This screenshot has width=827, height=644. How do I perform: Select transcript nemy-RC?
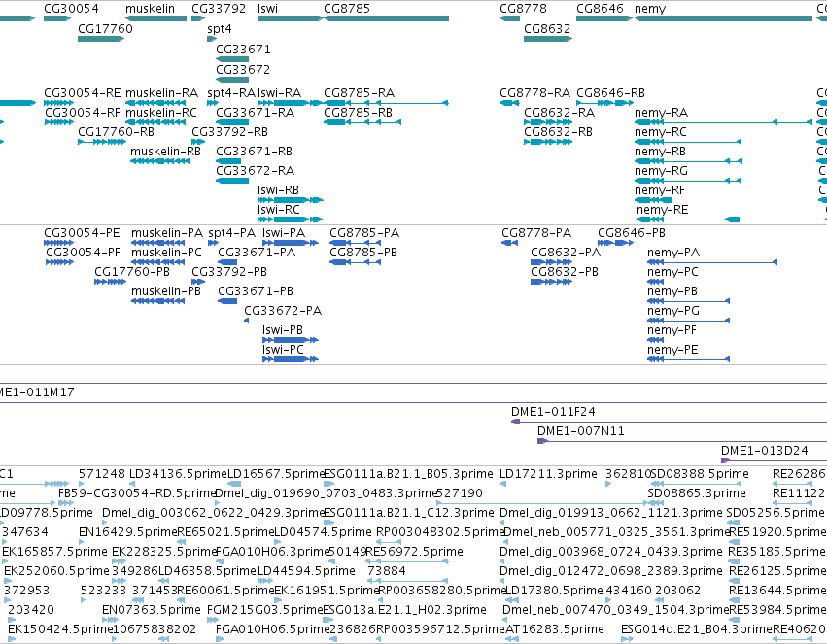pos(688,142)
